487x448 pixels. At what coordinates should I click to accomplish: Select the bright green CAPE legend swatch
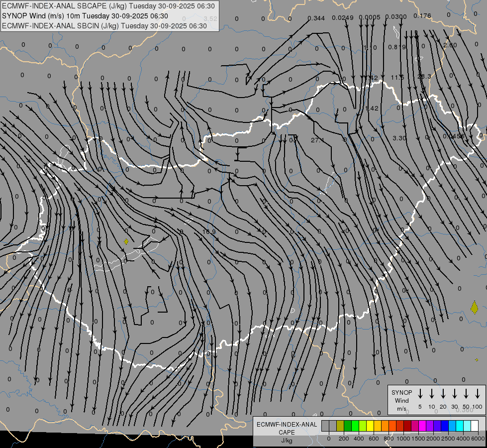(355, 426)
